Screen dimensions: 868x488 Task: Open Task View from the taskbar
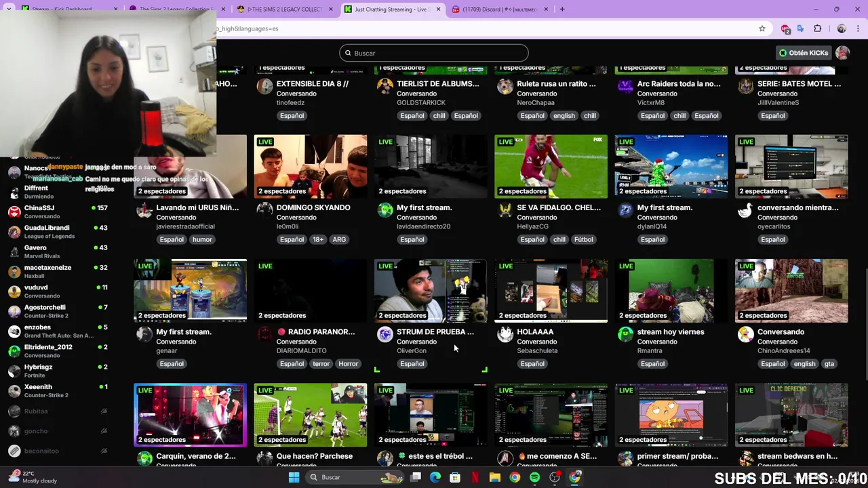click(x=416, y=477)
